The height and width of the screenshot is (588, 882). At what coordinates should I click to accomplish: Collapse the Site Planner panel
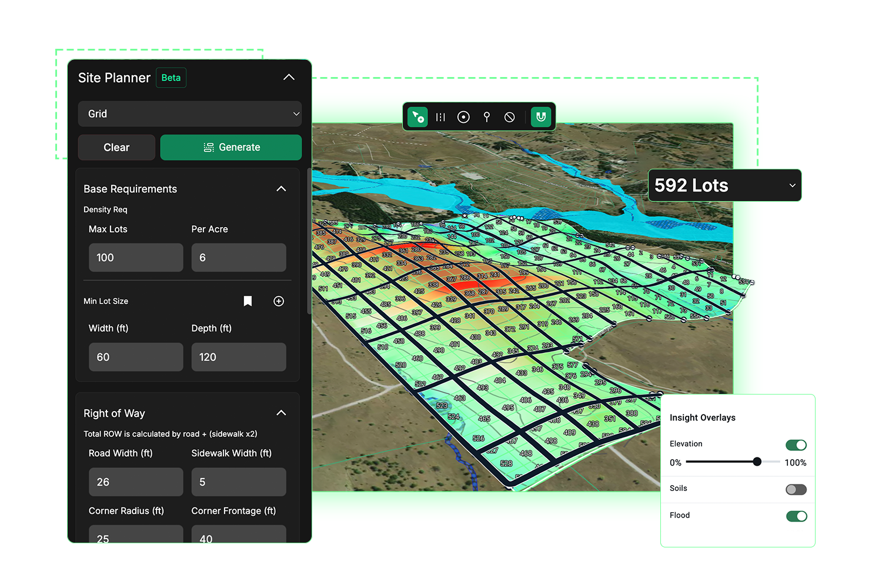(289, 78)
